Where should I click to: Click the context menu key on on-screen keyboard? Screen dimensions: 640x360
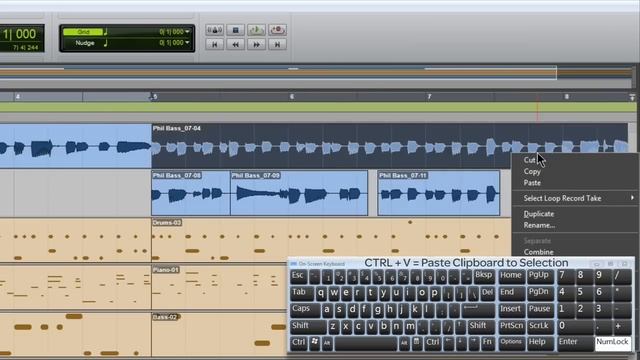(416, 343)
